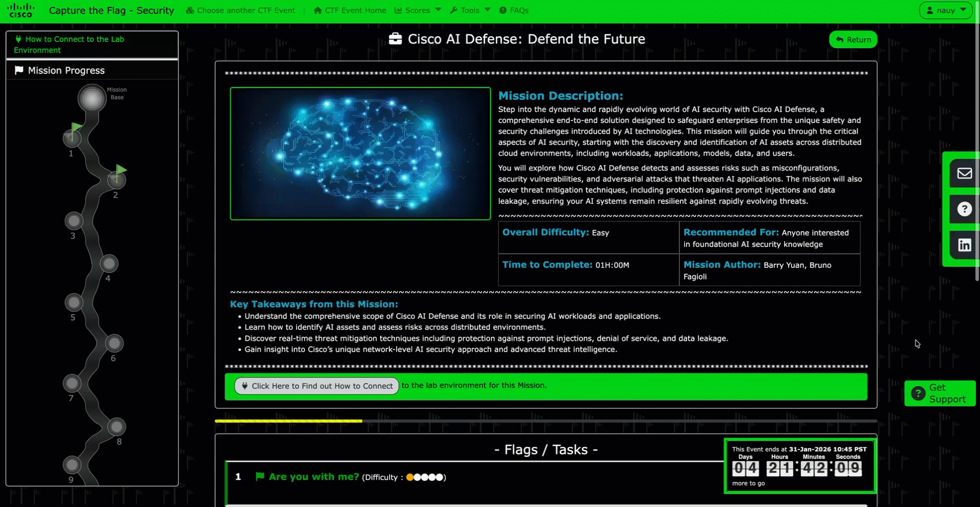980x507 pixels.
Task: Select mission progress node 7
Action: (72, 383)
